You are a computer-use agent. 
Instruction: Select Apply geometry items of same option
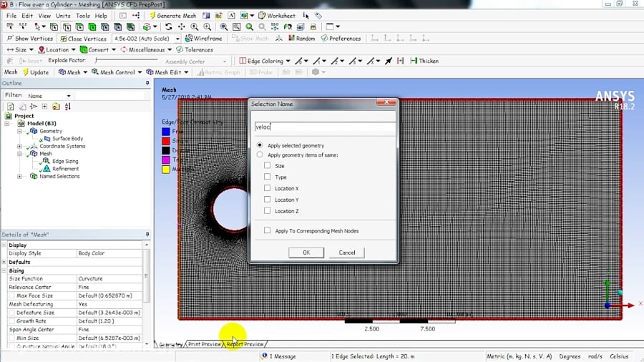click(x=260, y=155)
